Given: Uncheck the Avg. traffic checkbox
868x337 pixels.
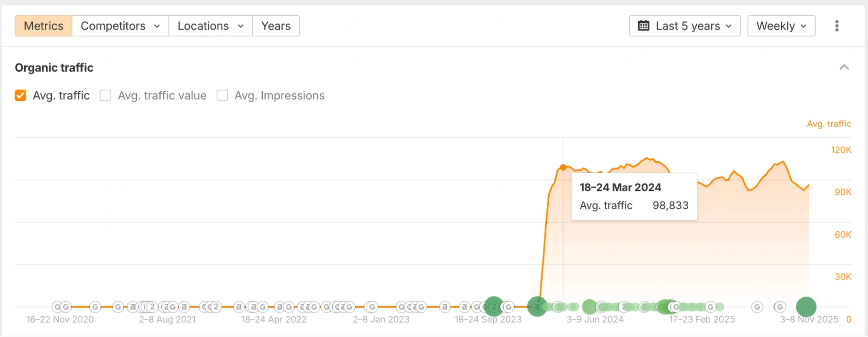Looking at the screenshot, I should point(20,96).
